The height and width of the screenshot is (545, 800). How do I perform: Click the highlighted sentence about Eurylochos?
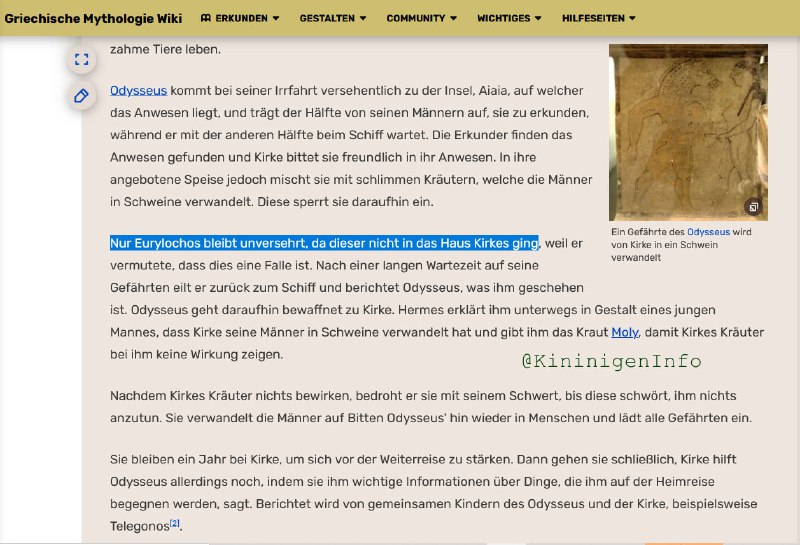[324, 243]
